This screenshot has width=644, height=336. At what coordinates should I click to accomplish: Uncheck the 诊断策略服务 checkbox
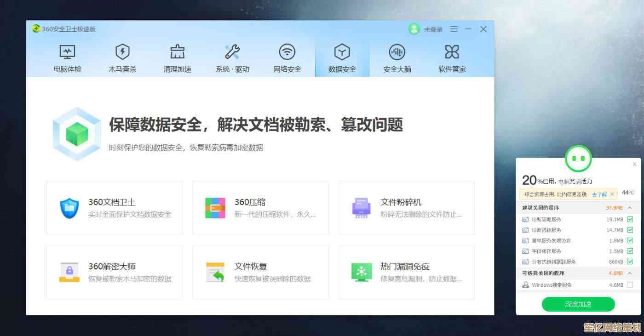630,219
